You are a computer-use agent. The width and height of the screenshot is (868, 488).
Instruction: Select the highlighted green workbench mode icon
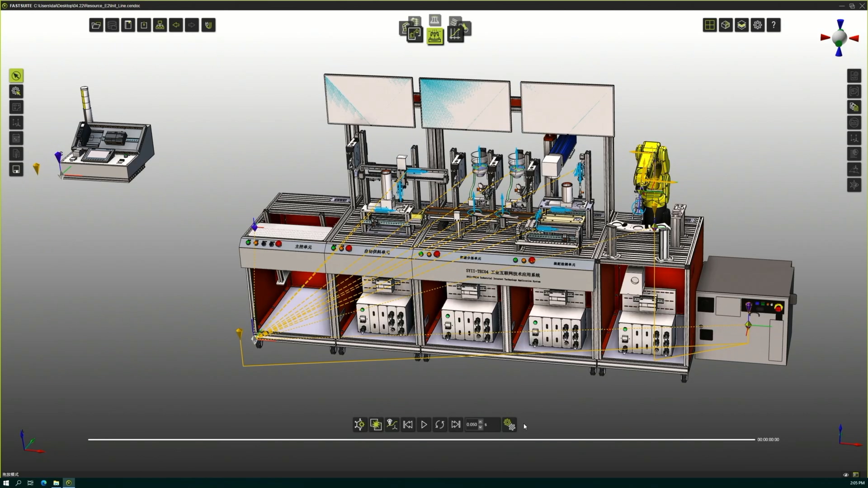(435, 35)
